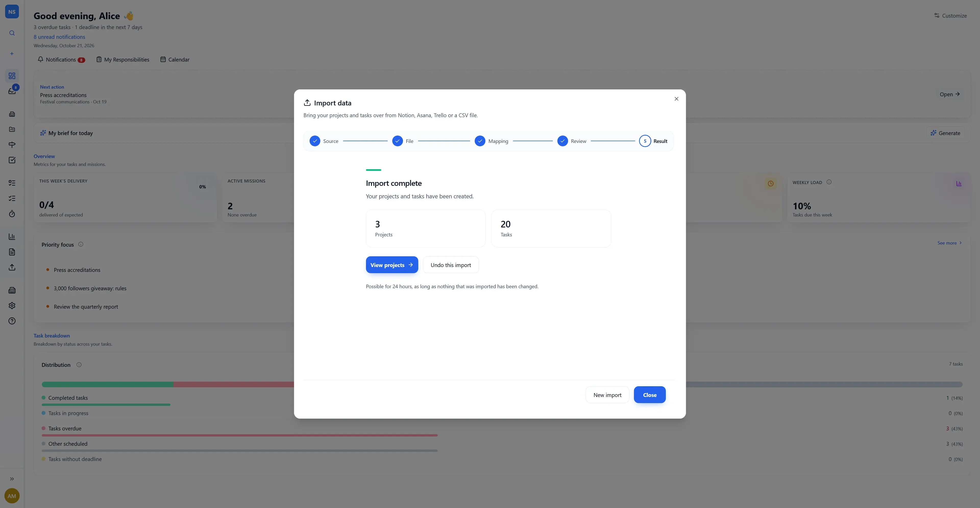This screenshot has height=508, width=980.
Task: Click View projects button
Action: 392,265
